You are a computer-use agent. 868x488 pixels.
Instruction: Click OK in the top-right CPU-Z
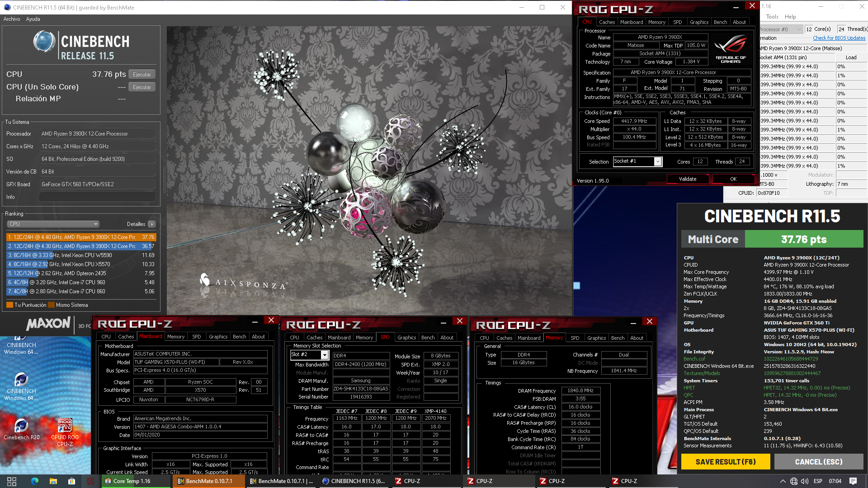click(x=733, y=179)
